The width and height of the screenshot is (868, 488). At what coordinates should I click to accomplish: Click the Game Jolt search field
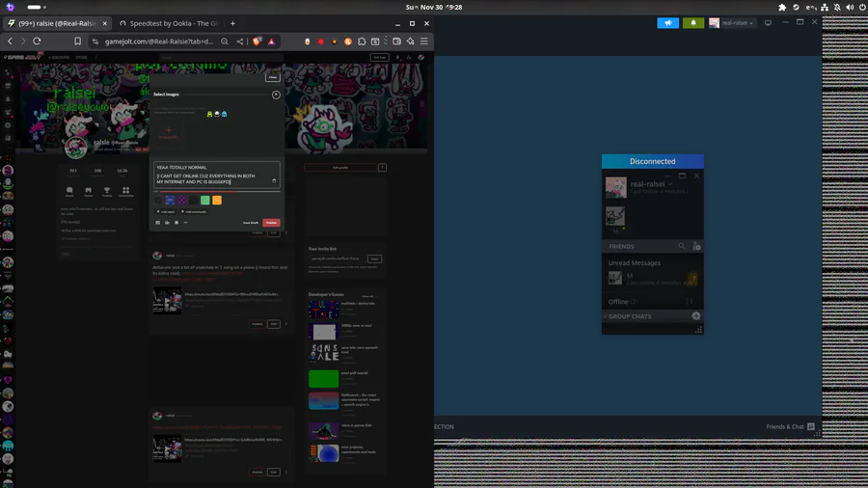pos(222,57)
